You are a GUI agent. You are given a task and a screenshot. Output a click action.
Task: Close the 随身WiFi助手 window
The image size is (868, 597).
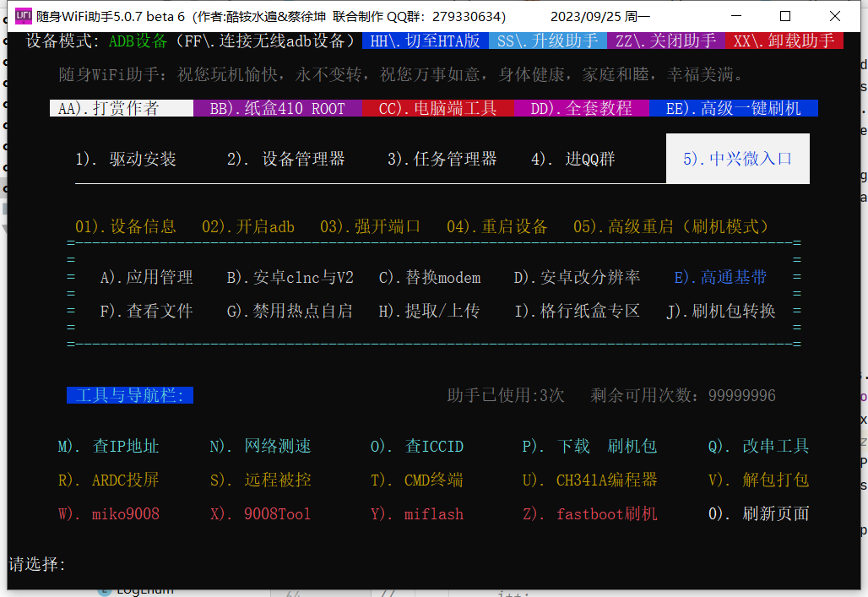835,16
